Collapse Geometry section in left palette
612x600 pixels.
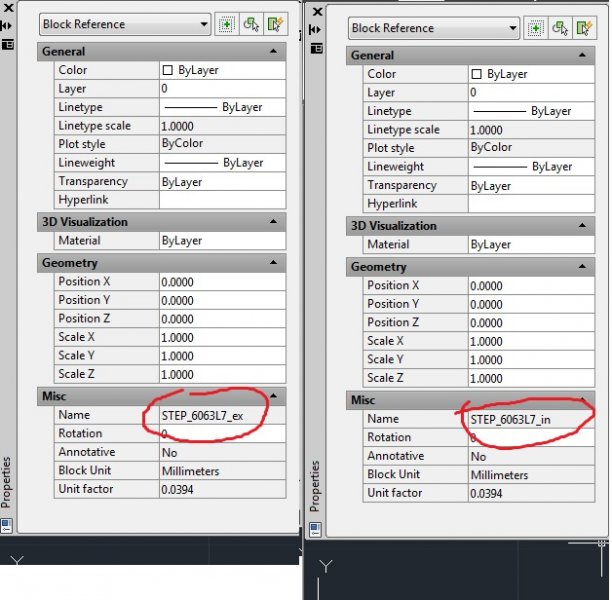(x=274, y=262)
